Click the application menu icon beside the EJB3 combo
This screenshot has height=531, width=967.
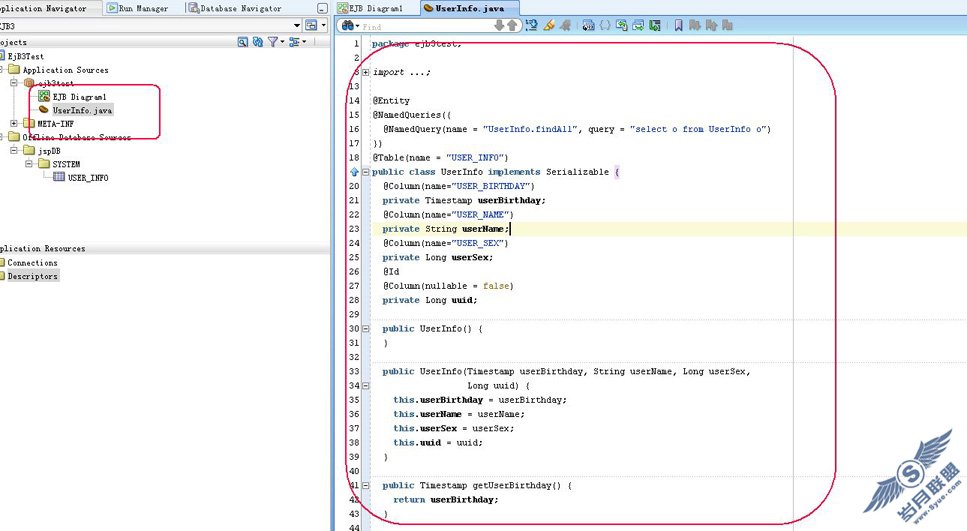point(311,25)
